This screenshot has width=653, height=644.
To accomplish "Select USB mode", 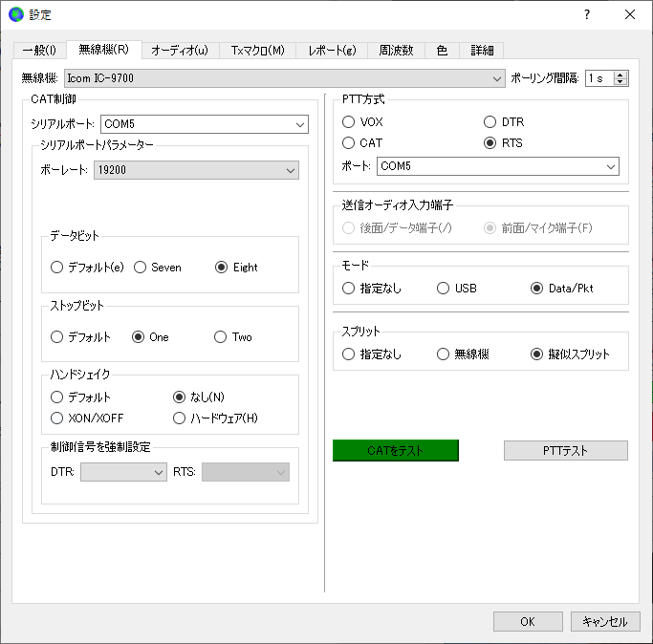I will click(456, 288).
